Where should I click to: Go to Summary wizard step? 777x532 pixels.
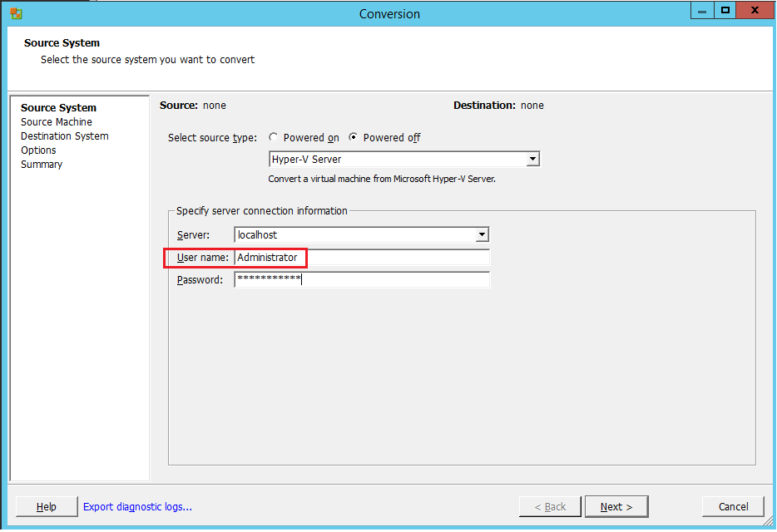pyautogui.click(x=42, y=164)
